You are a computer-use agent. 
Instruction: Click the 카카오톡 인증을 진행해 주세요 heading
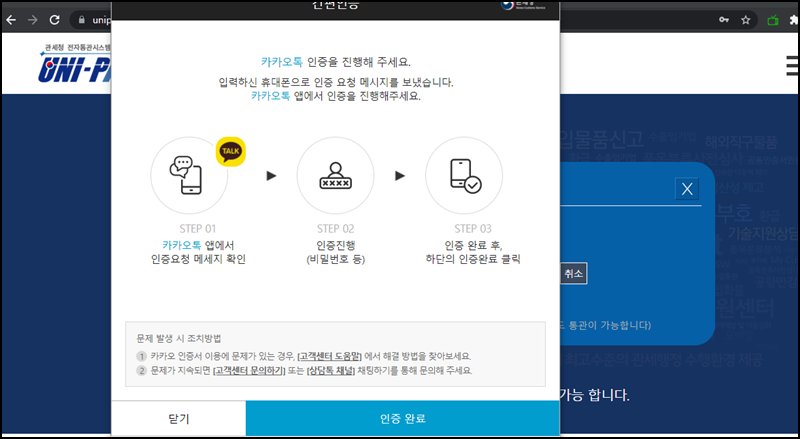(336, 62)
